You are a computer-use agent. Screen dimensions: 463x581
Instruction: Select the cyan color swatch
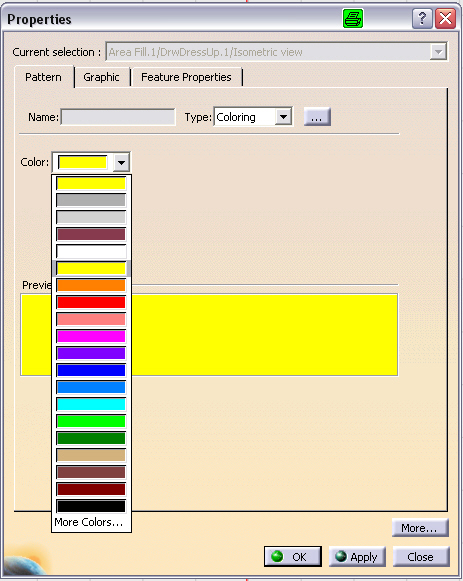point(91,404)
